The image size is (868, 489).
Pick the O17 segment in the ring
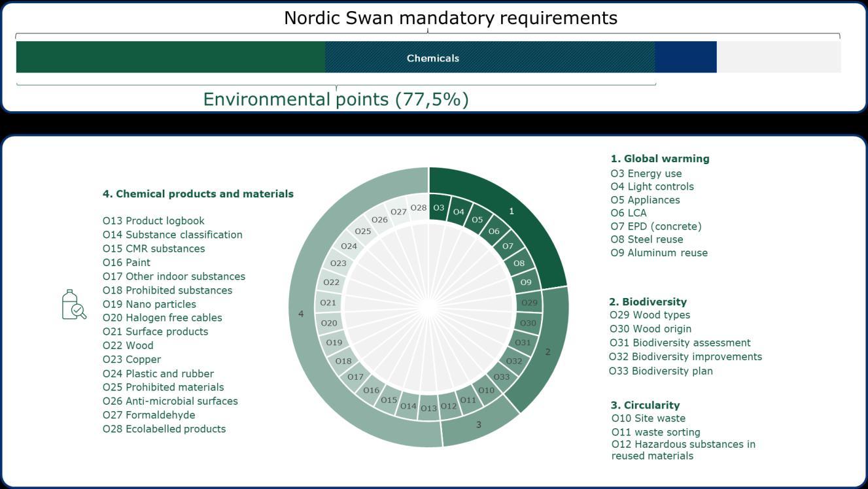click(355, 377)
